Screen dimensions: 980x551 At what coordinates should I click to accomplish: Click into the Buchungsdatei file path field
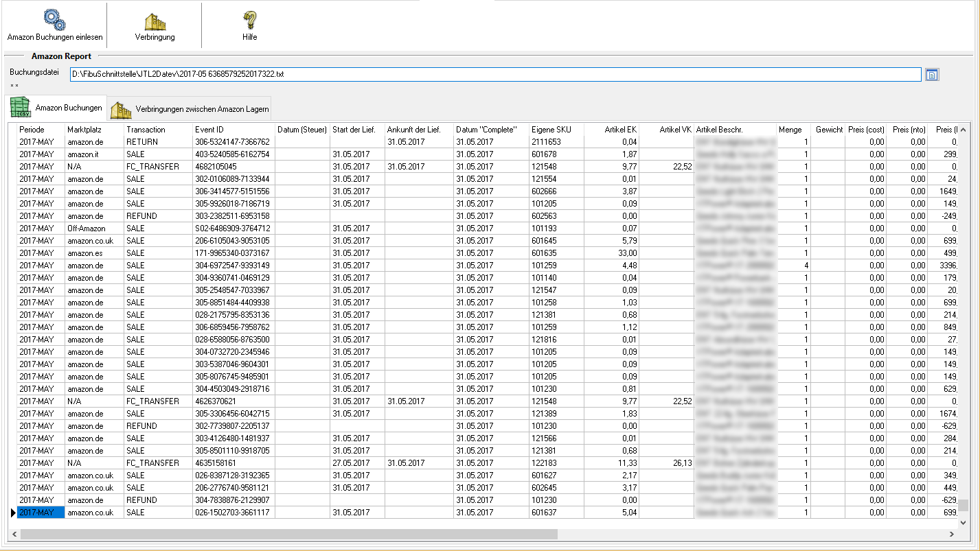pyautogui.click(x=494, y=74)
